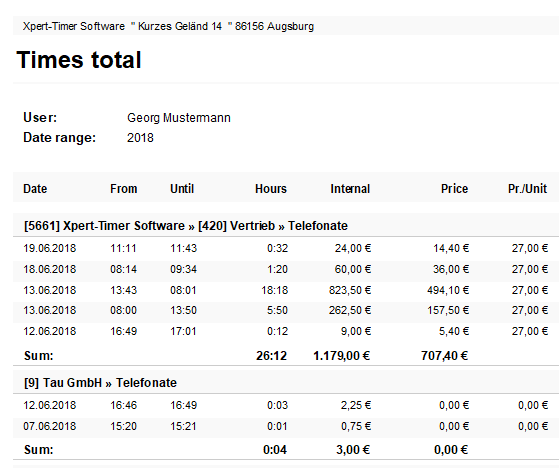The height and width of the screenshot is (468, 559).
Task: Click the Until time '17:01'
Action: pyautogui.click(x=183, y=331)
